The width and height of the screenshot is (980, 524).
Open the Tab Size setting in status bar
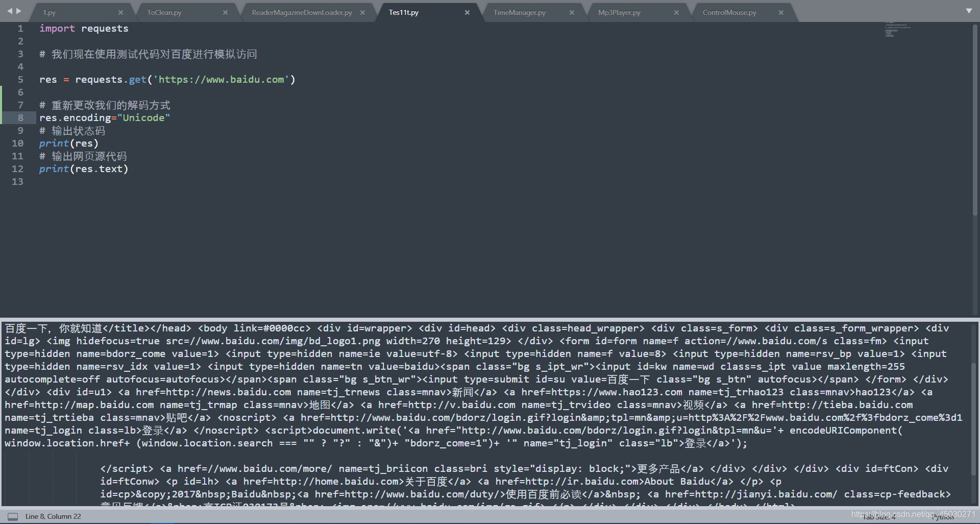point(879,517)
